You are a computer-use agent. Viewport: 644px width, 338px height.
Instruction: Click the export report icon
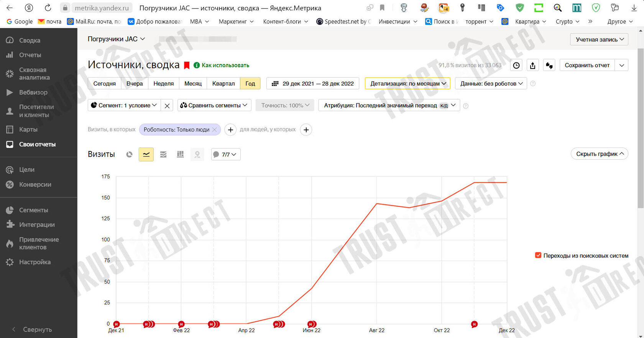click(x=532, y=65)
